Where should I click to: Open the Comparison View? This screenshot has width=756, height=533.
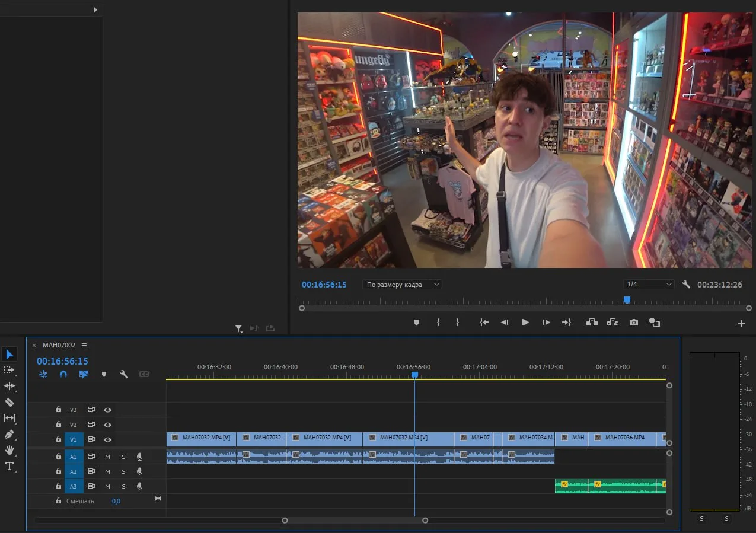(x=654, y=323)
